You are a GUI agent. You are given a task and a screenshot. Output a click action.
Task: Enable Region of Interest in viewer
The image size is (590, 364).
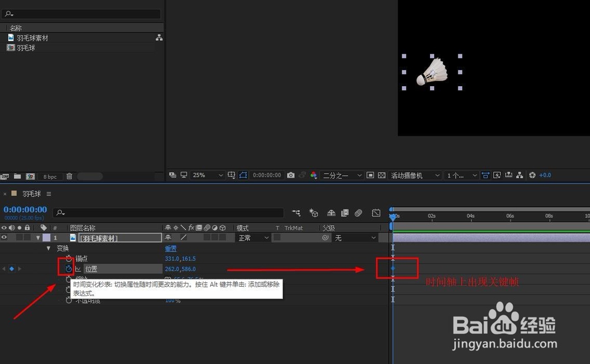[x=371, y=175]
